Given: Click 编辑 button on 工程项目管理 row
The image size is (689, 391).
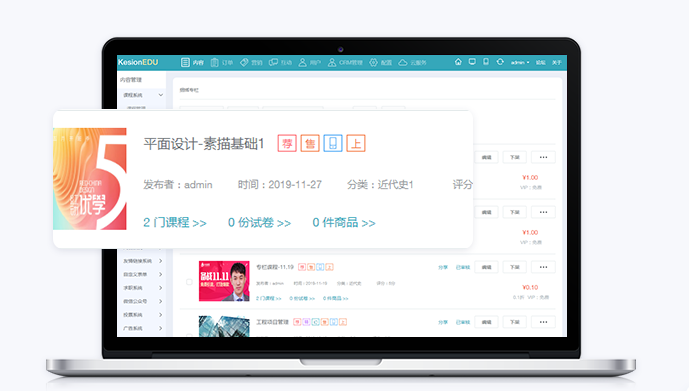Looking at the screenshot, I should click(x=486, y=322).
